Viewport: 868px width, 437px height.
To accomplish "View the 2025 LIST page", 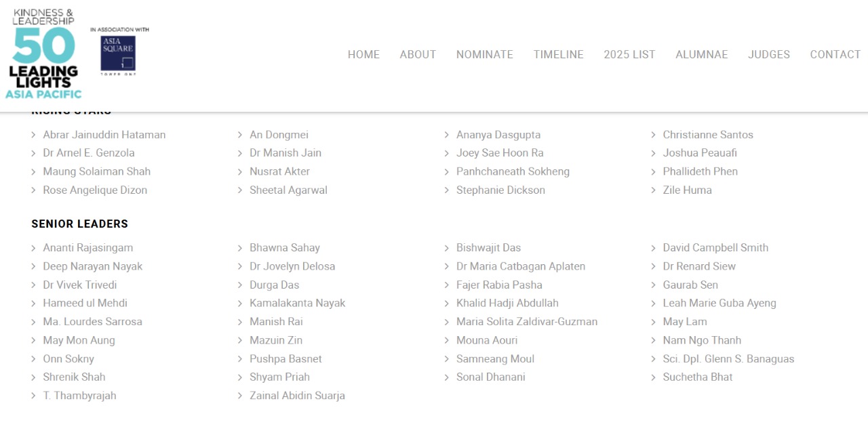I will tap(629, 55).
